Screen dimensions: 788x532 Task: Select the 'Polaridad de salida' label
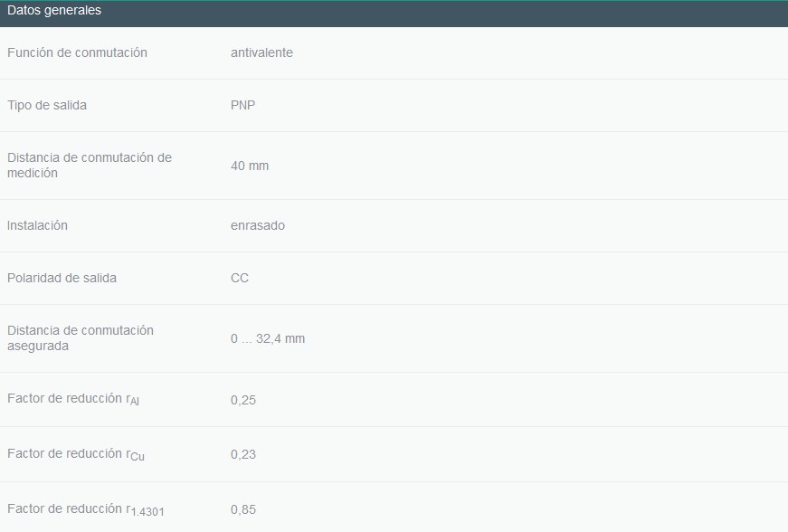pos(62,279)
